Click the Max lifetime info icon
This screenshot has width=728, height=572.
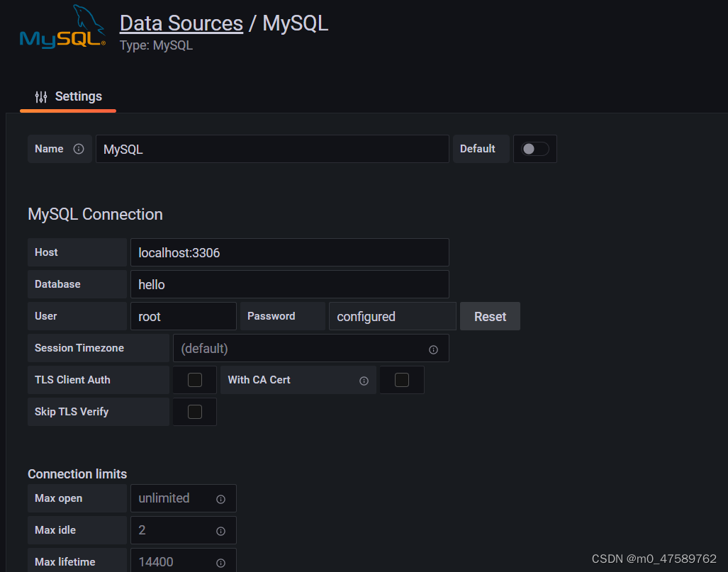point(221,563)
